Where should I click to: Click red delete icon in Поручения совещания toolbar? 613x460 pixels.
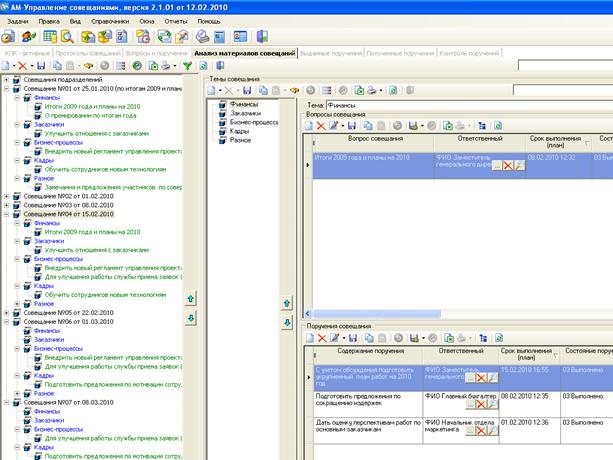click(323, 338)
